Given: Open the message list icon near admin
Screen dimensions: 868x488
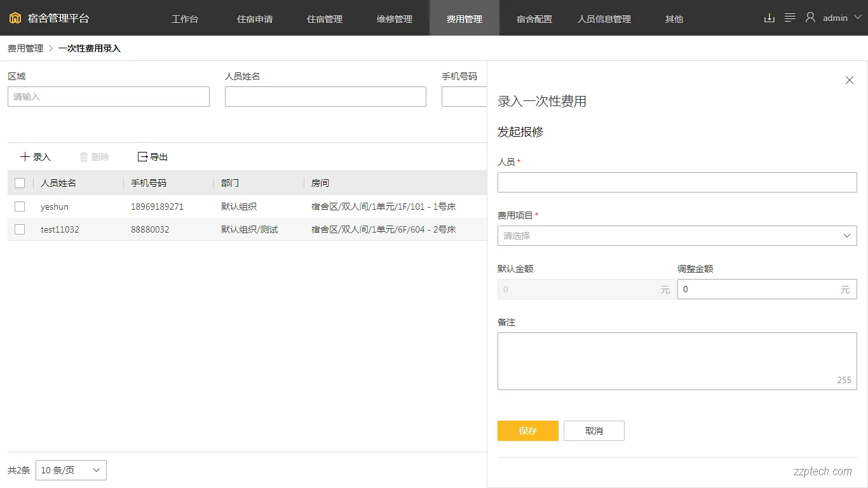Looking at the screenshot, I should pos(789,18).
